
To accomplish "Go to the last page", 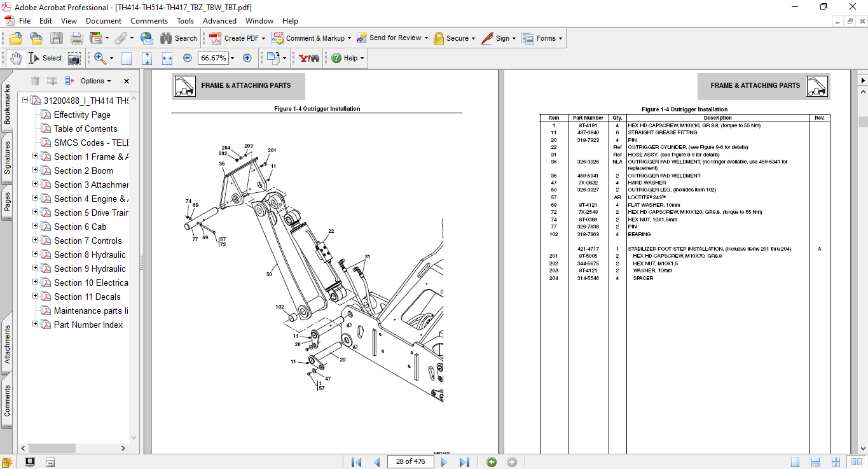I will 464,461.
